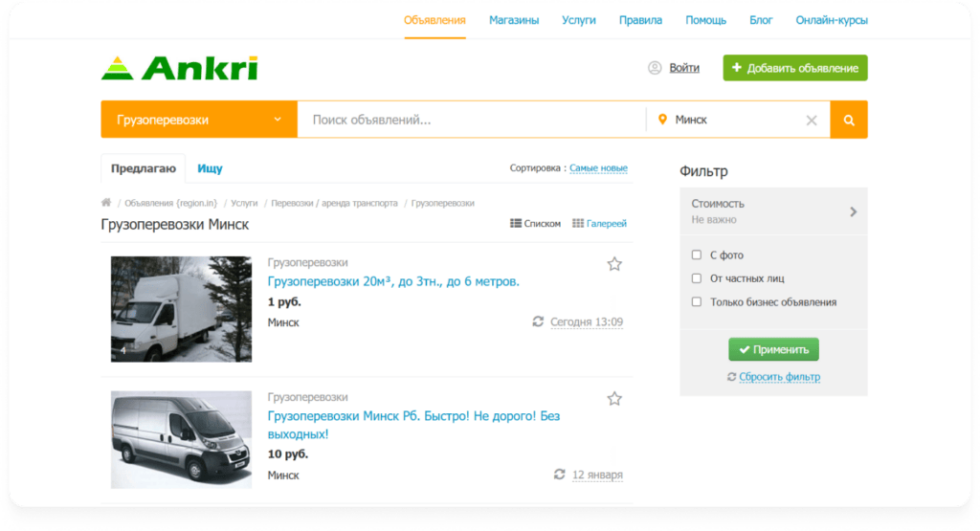Open the silver van thumbnail

point(181,440)
